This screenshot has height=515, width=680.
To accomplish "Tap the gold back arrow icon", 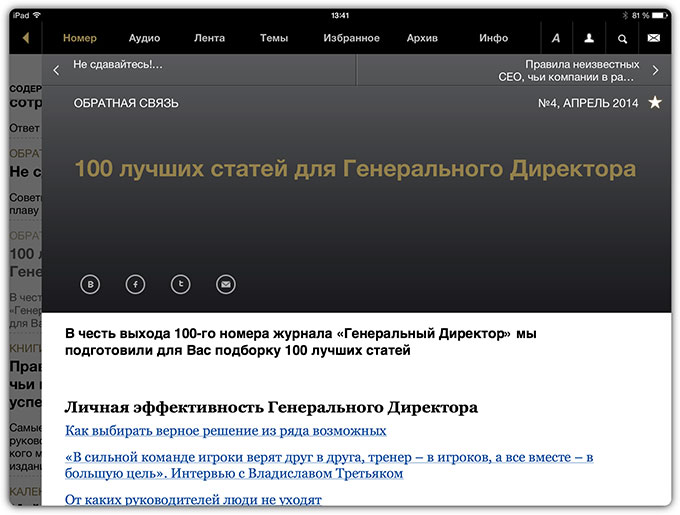I will pos(26,38).
